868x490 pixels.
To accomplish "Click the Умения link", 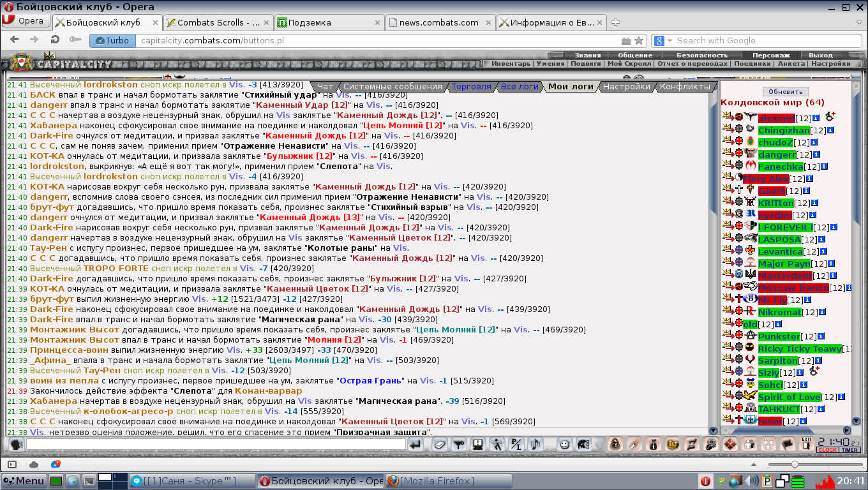I will pos(550,64).
